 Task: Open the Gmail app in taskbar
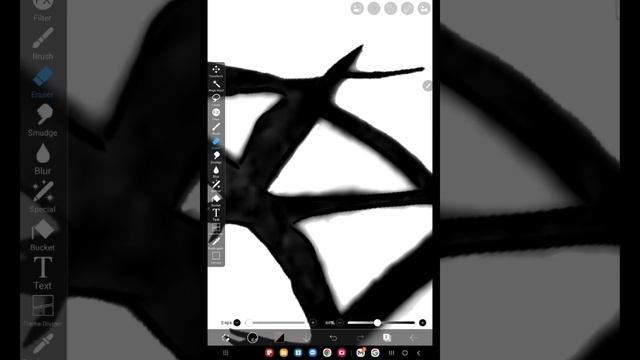tap(360, 353)
